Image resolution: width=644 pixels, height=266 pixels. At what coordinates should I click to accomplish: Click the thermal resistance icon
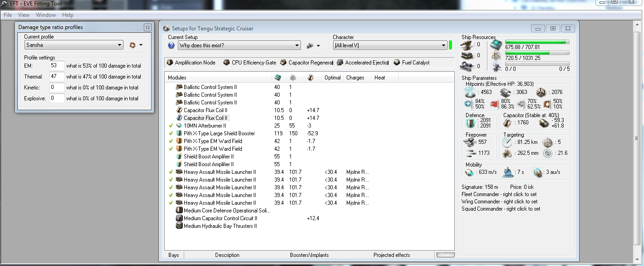[494, 104]
